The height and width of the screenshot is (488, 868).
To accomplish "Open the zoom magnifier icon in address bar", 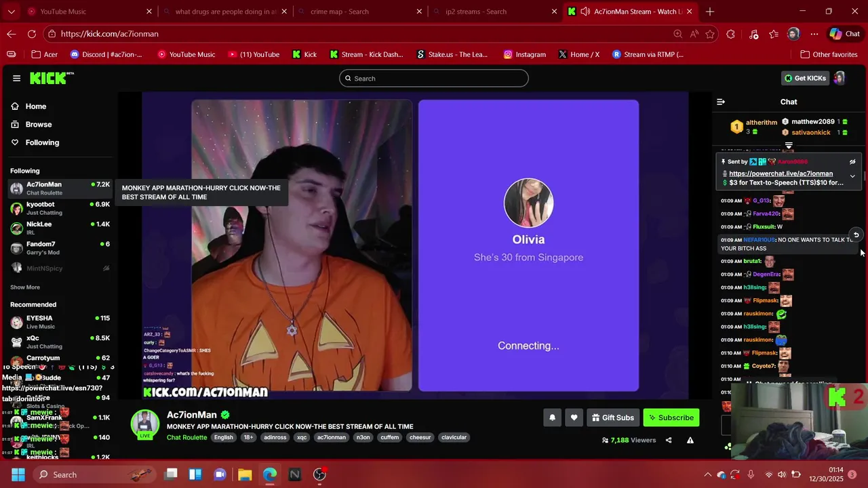I will tap(677, 34).
